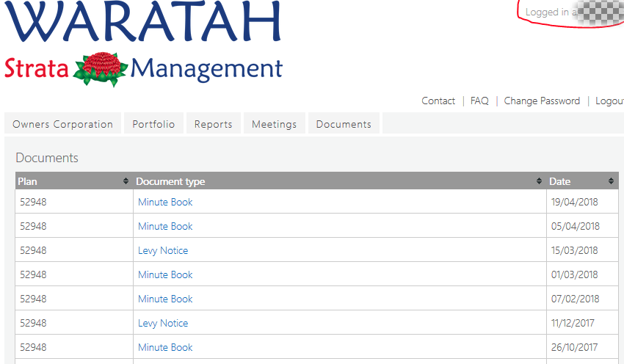Click the Change Password link
This screenshot has width=624, height=364.
[542, 101]
